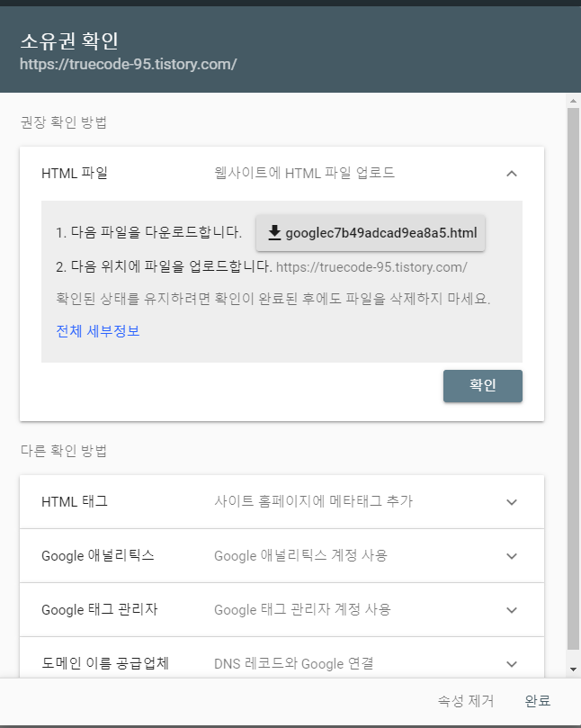The image size is (581, 728).
Task: Click 속성 제거 button
Action: click(466, 701)
